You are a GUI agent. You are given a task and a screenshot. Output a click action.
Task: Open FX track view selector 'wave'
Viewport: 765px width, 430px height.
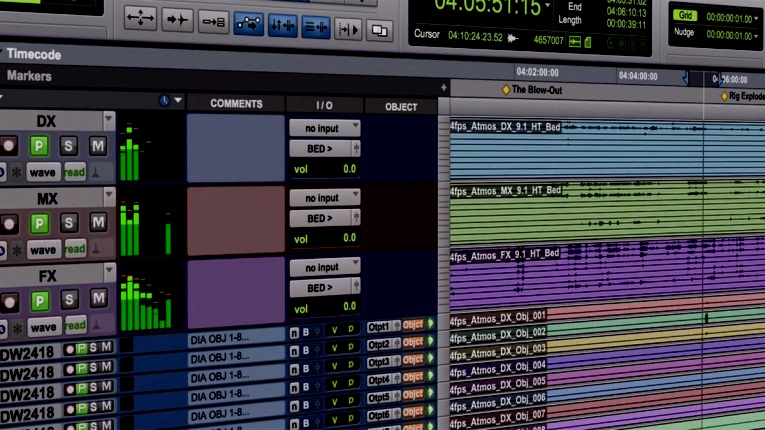pos(43,327)
